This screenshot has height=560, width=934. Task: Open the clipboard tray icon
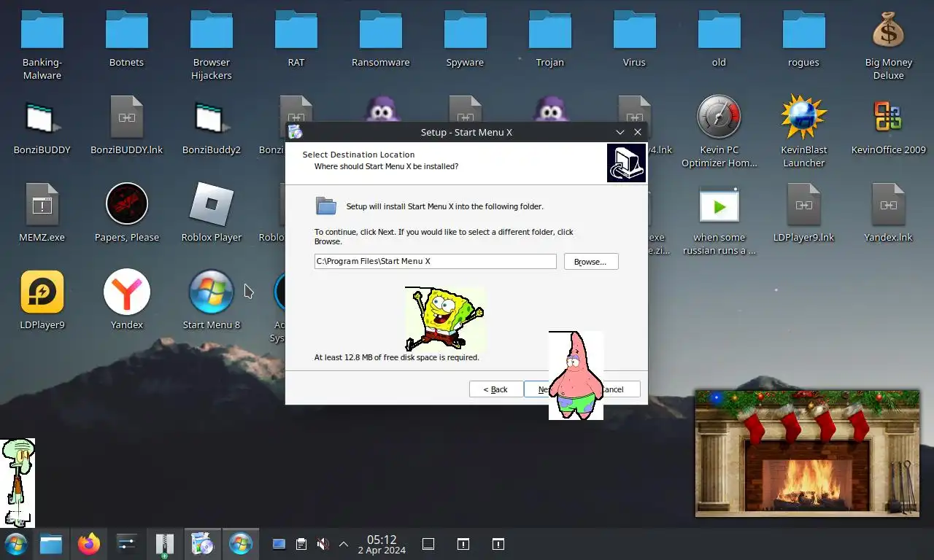pyautogui.click(x=301, y=544)
